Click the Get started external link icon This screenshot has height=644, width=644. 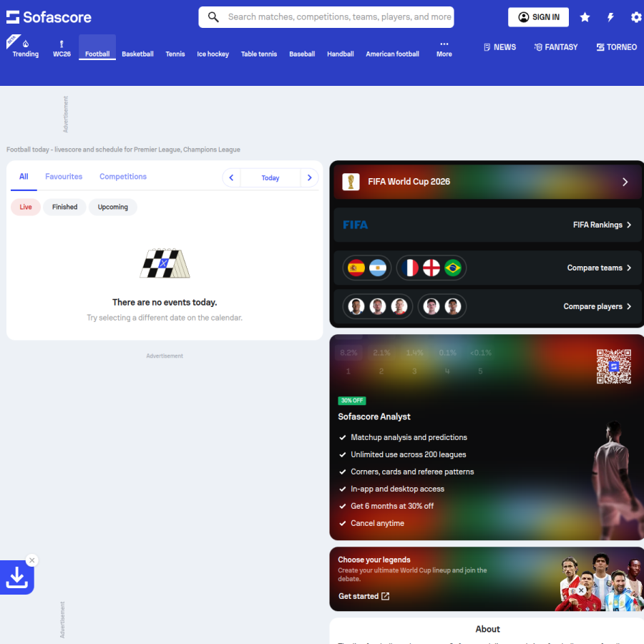(x=385, y=596)
